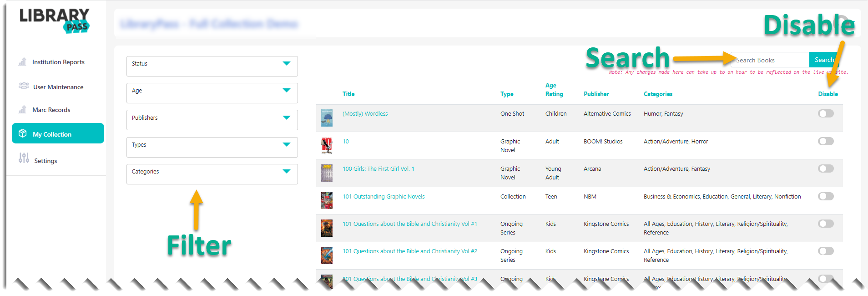Expand the Age filter dropdown
Image resolution: width=868 pixels, height=296 pixels.
point(212,93)
